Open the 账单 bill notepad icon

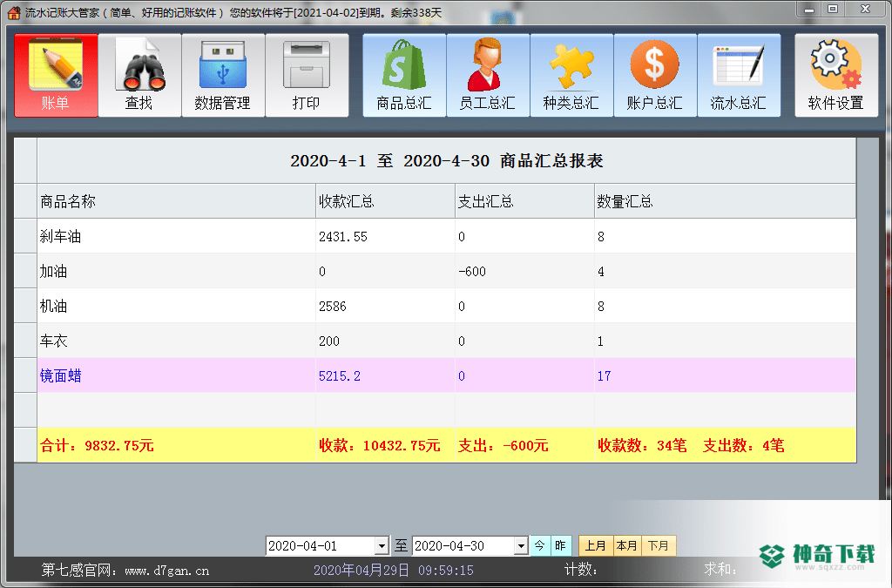coord(56,75)
